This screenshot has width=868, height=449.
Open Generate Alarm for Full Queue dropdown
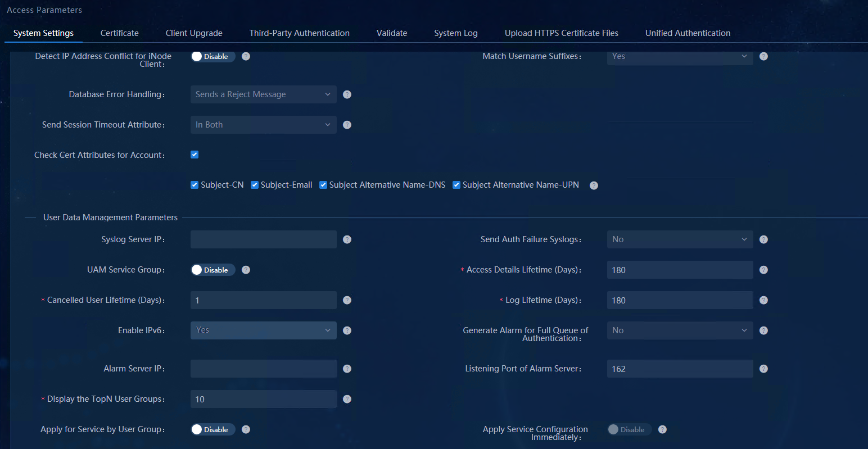point(680,330)
